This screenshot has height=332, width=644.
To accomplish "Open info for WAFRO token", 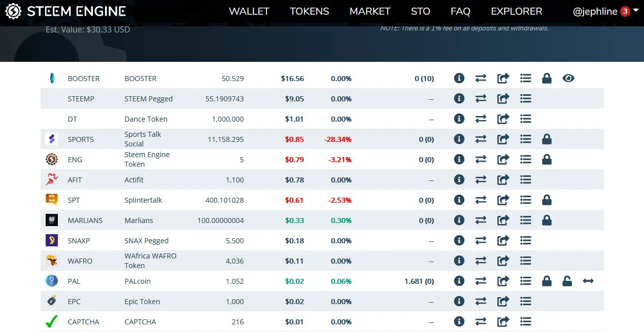I will tap(459, 261).
